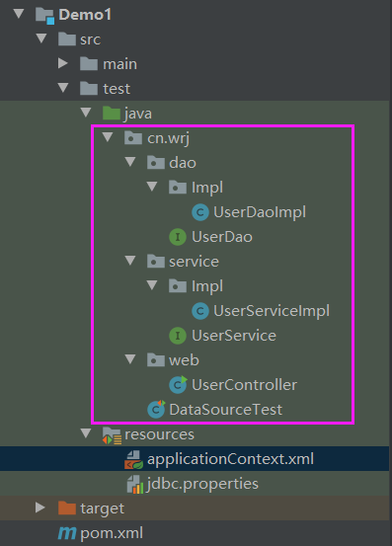
Task: Select the dao package label
Action: [183, 163]
